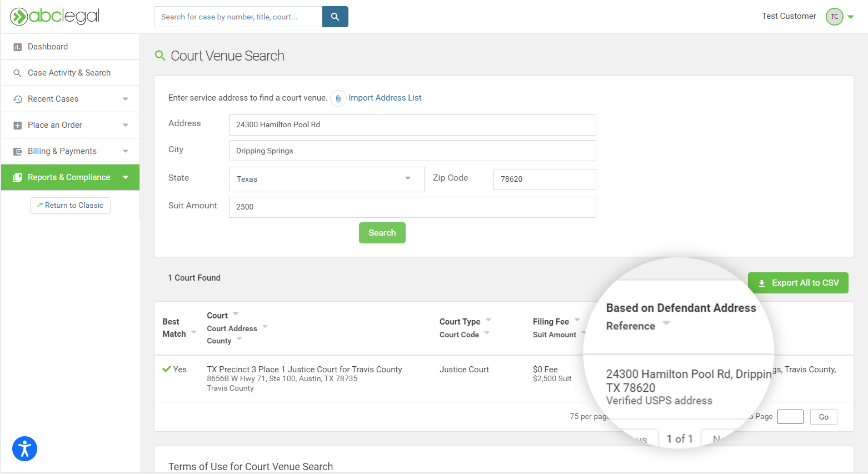Open the user account dropdown arrow

click(x=851, y=17)
